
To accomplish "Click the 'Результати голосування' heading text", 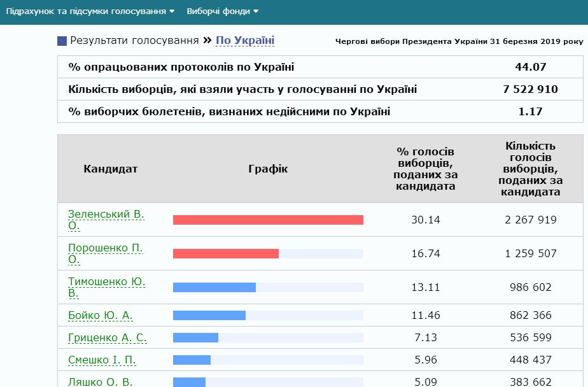I will (134, 41).
